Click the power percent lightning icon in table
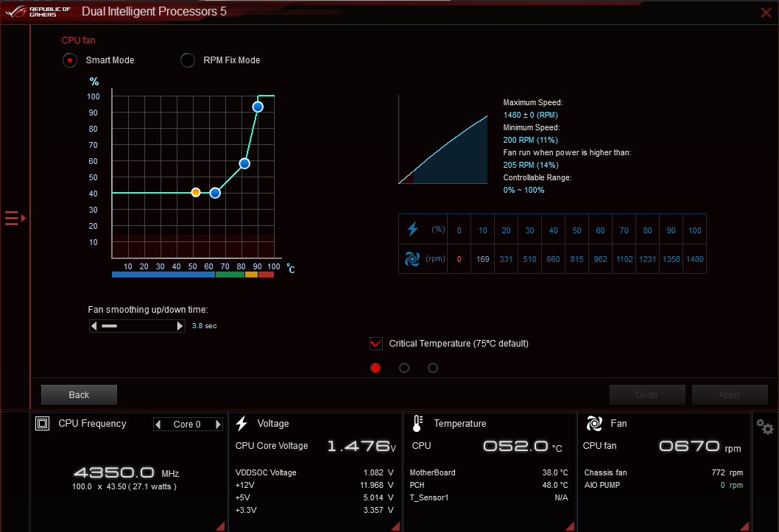Image resolution: width=779 pixels, height=532 pixels. (412, 229)
